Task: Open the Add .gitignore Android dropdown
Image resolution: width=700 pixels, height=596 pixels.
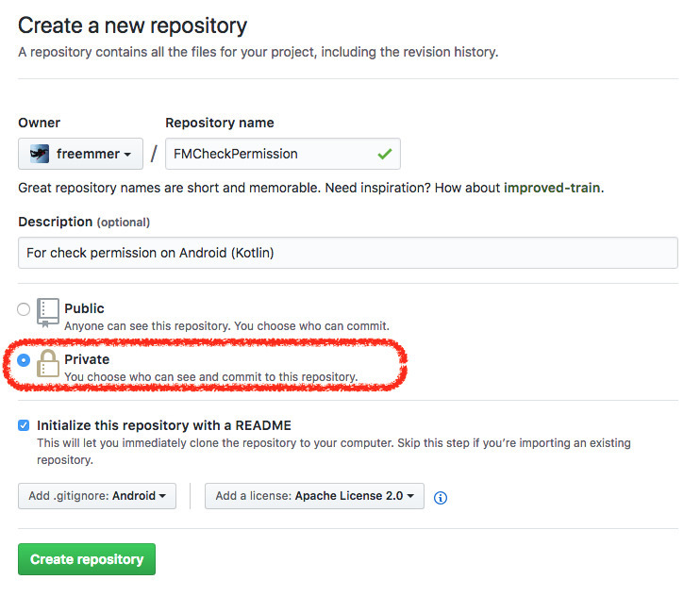Action: coord(97,496)
